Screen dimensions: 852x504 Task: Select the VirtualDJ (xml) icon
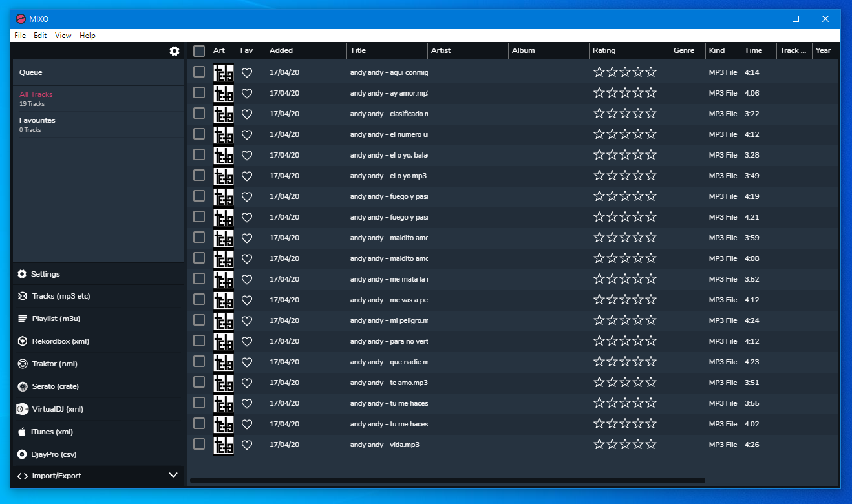coord(22,409)
